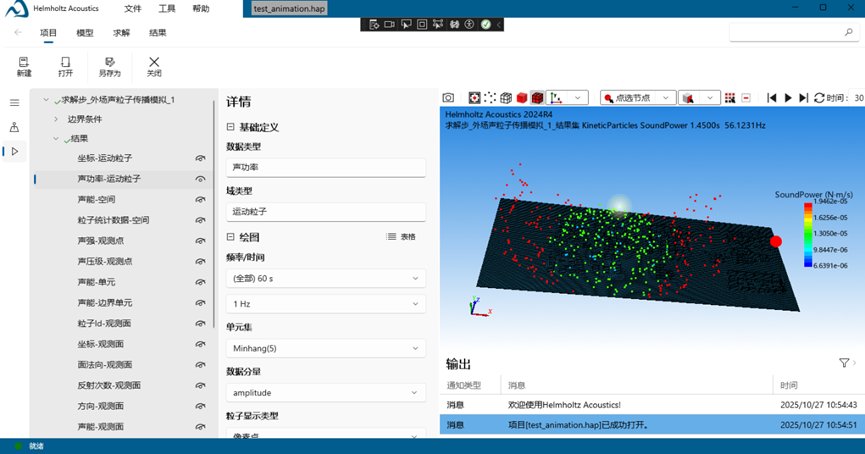The height and width of the screenshot is (454, 865).
Task: Open the 工具 menu
Action: [x=167, y=8]
